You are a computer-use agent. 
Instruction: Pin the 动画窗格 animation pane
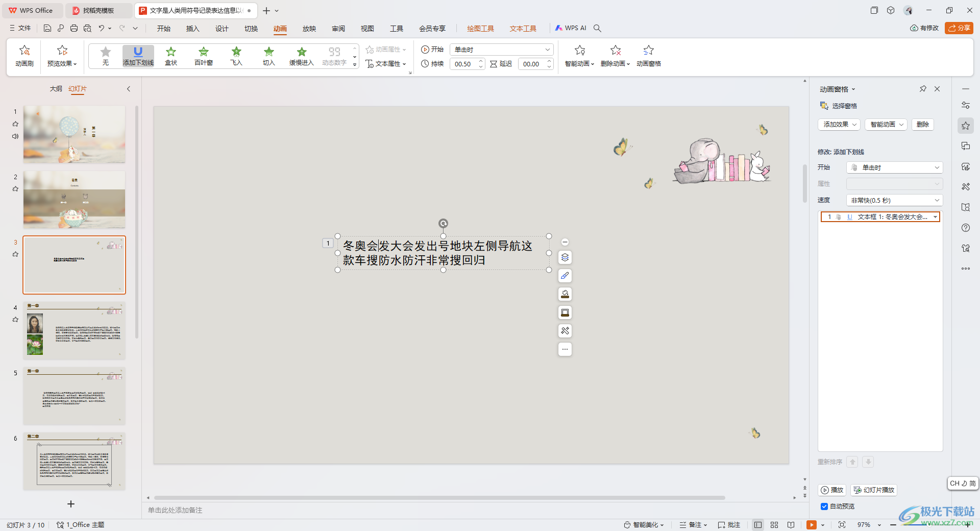pos(923,89)
